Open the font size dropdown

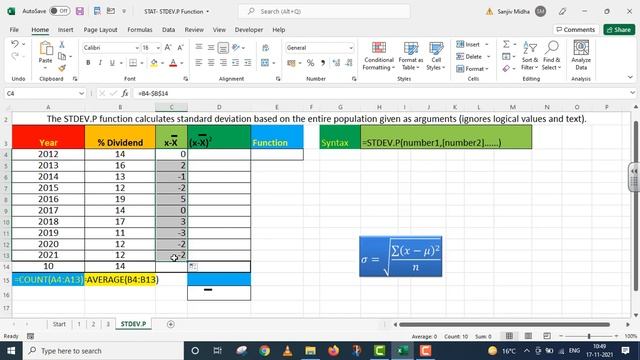pyautogui.click(x=158, y=48)
